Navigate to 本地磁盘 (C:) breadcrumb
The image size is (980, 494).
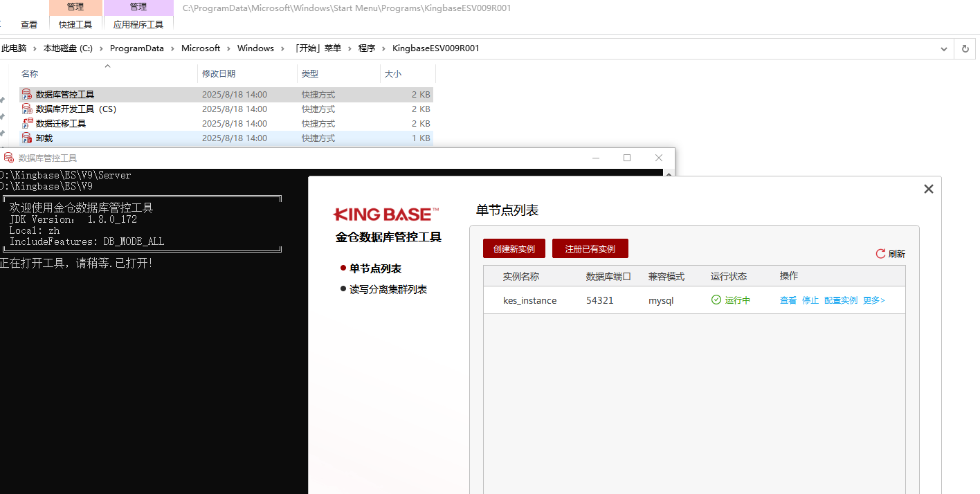[68, 48]
